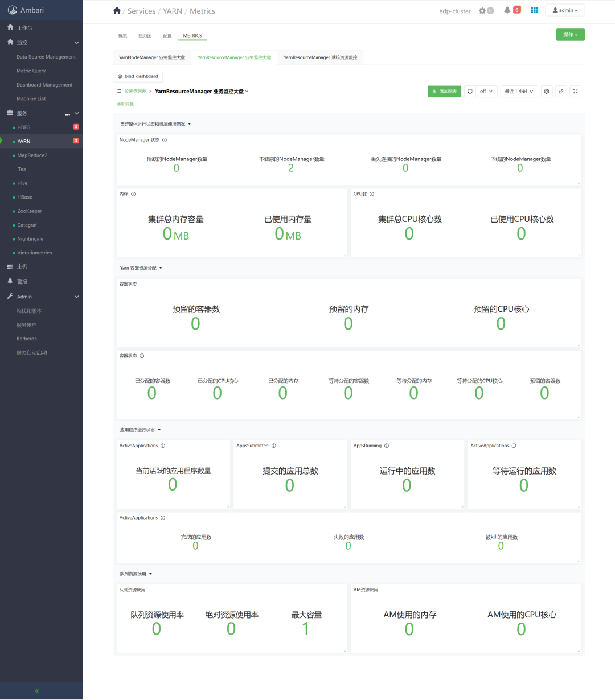Click the services ellipsis actions icon in sidebar
This screenshot has height=700, width=615.
[67, 114]
